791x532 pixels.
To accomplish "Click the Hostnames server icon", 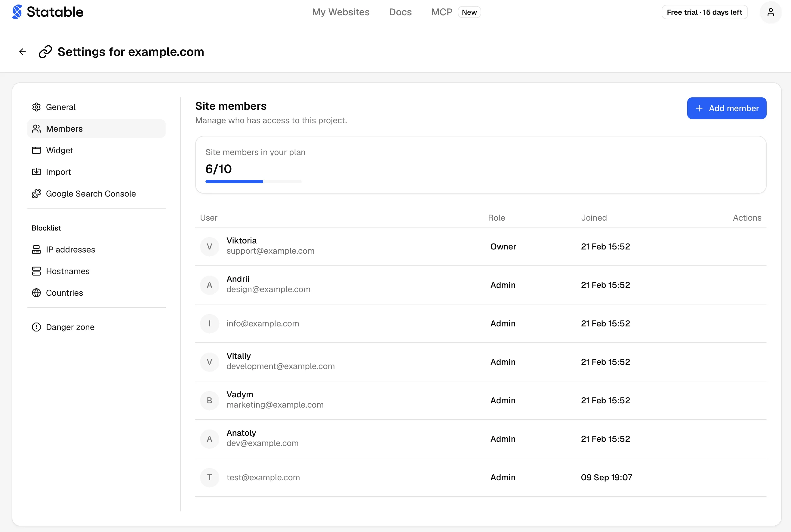I will point(36,271).
